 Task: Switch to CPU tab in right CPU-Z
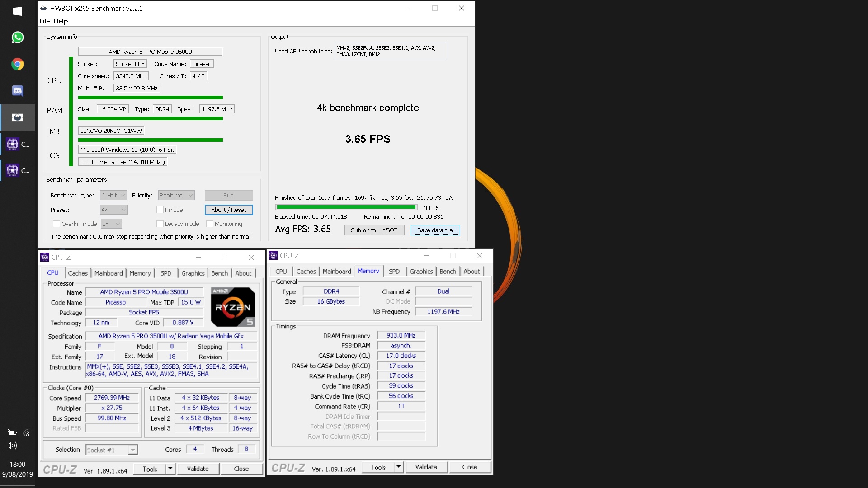coord(281,271)
